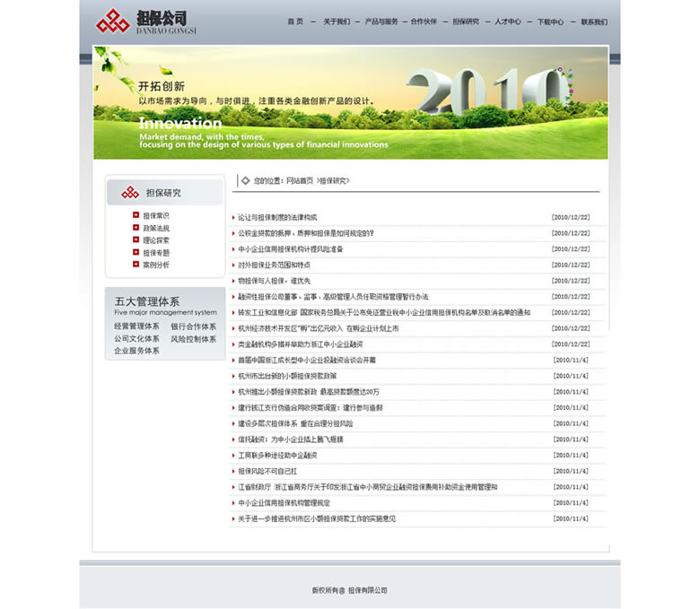This screenshot has height=609, width=700.
Task: Click the red logo beside 担保研究 sidebar heading
Action: coord(131,193)
